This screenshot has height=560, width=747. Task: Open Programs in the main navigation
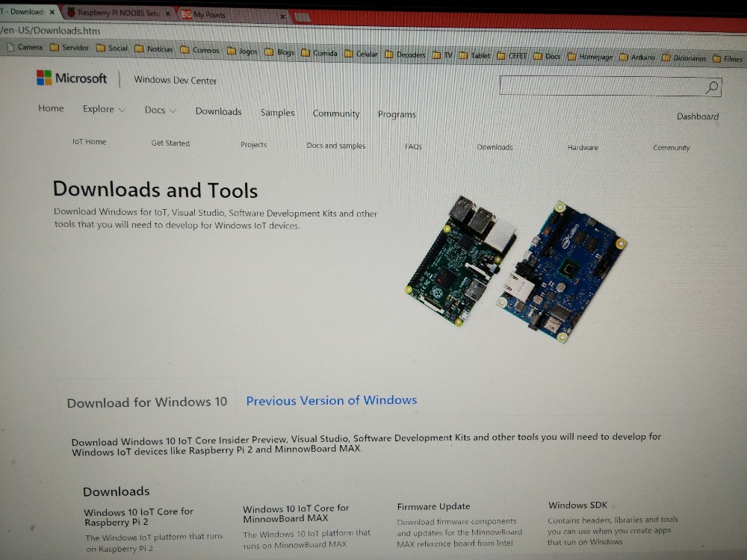397,114
